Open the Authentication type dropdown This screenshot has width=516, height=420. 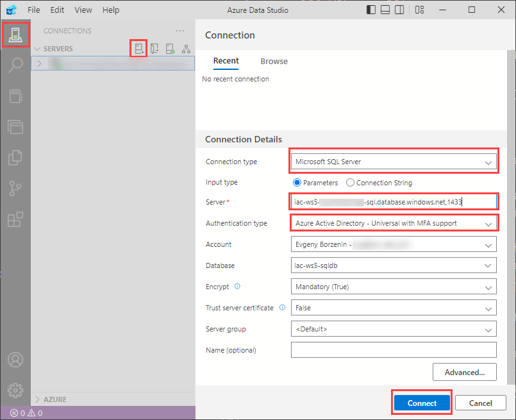394,223
